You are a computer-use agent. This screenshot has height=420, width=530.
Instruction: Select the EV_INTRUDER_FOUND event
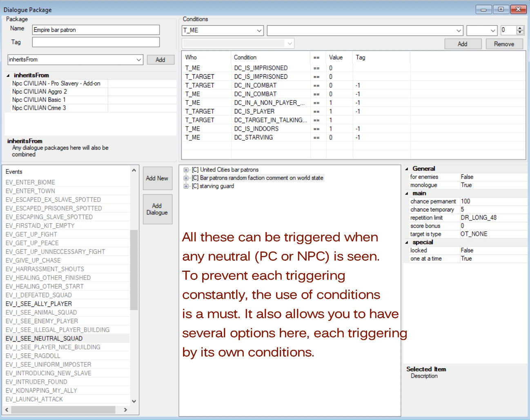(67, 382)
